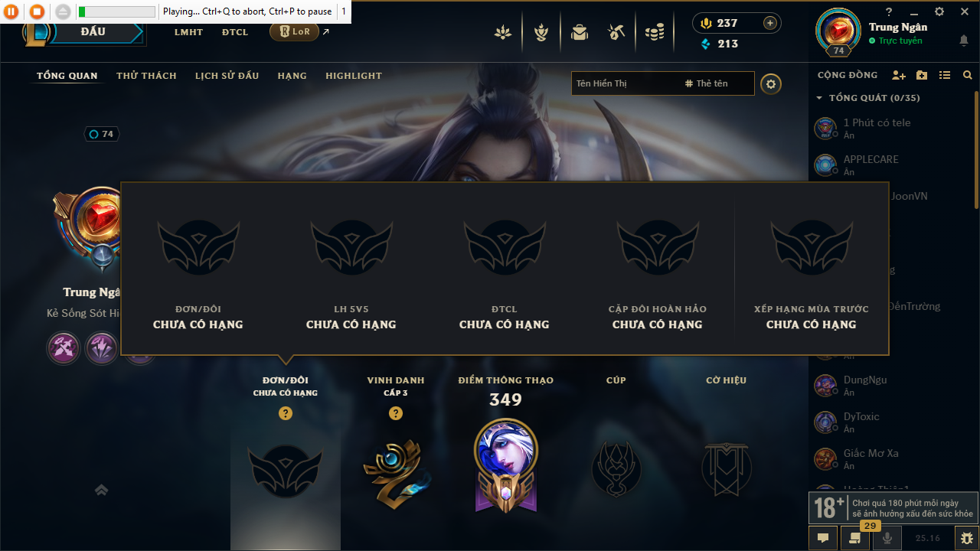Click the add friend icon
Viewport: 980px width, 551px height.
(899, 75)
